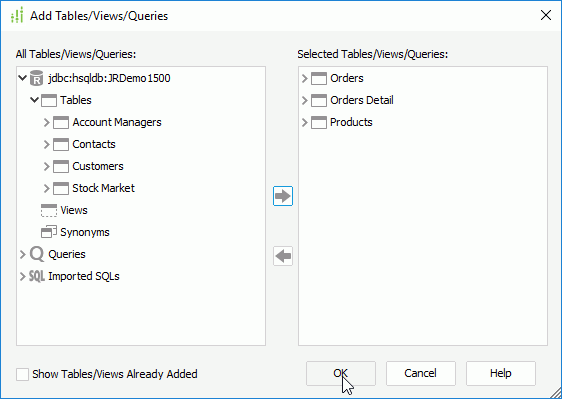The height and width of the screenshot is (399, 562).
Task: Select the Account Managers label
Action: 117,122
